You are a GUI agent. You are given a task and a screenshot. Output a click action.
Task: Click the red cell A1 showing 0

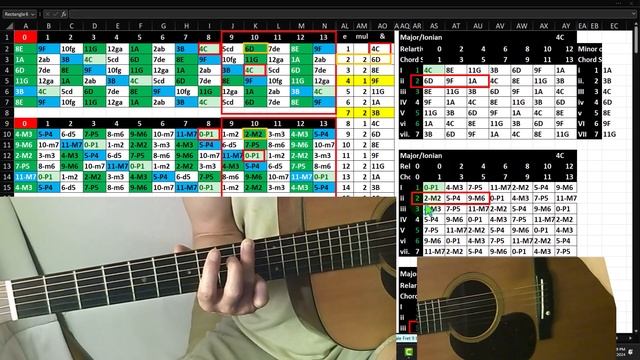(x=25, y=38)
